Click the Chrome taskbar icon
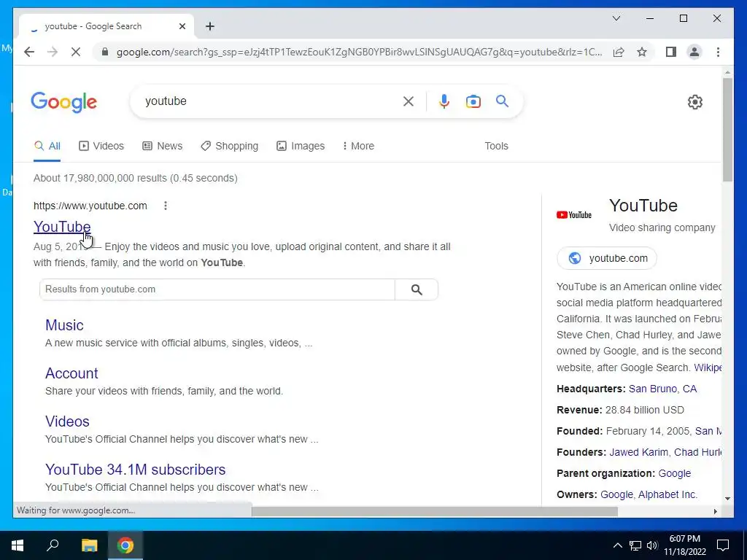Viewport: 747px width, 560px height. click(x=125, y=545)
